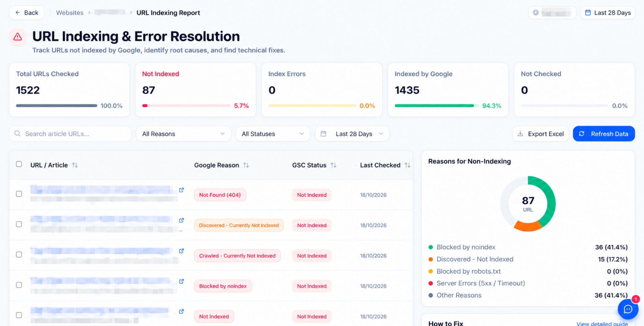Open the All Statuses dropdown
Viewport: 644px width, 326px height.
[x=273, y=134]
